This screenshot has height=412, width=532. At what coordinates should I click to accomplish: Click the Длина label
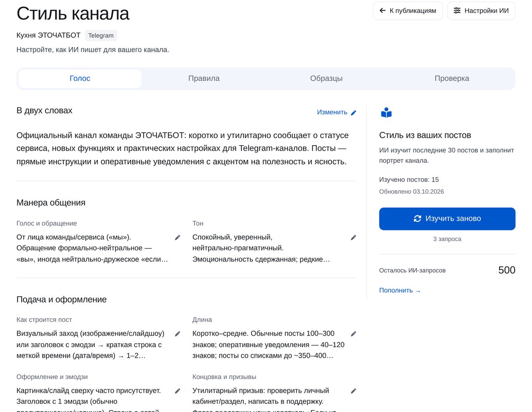[x=202, y=320]
